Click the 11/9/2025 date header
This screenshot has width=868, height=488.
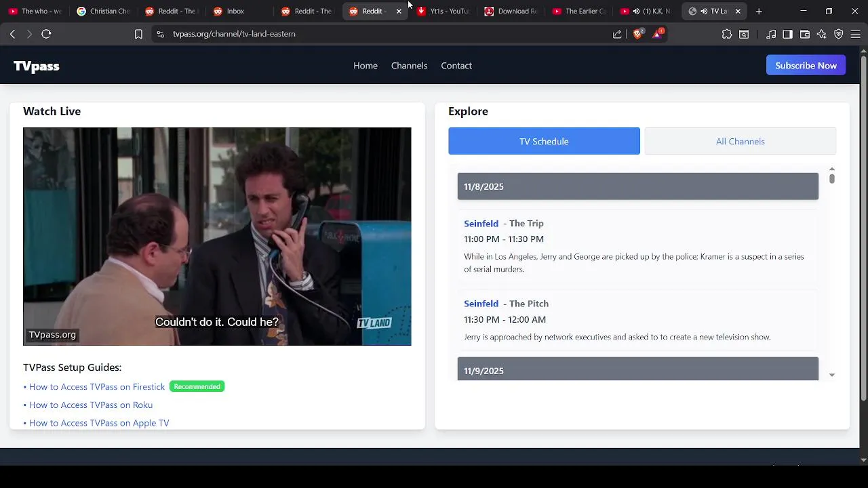click(638, 369)
